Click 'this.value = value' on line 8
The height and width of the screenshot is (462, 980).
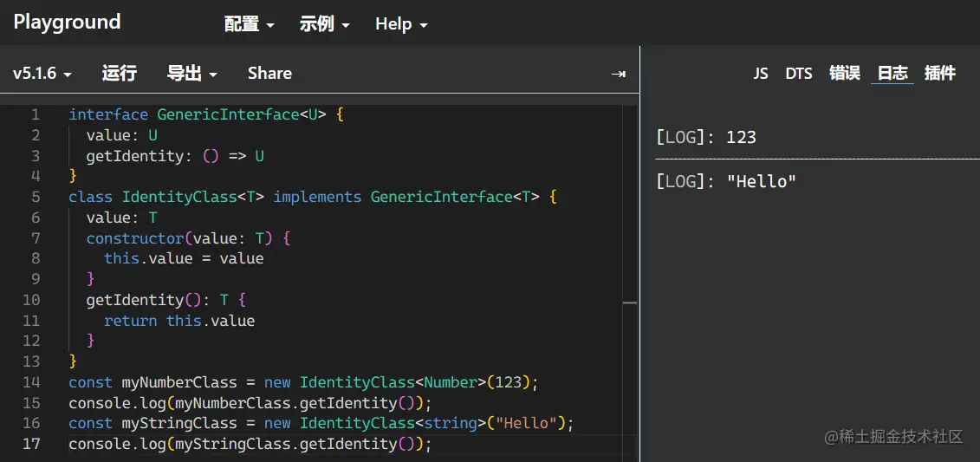click(x=184, y=259)
